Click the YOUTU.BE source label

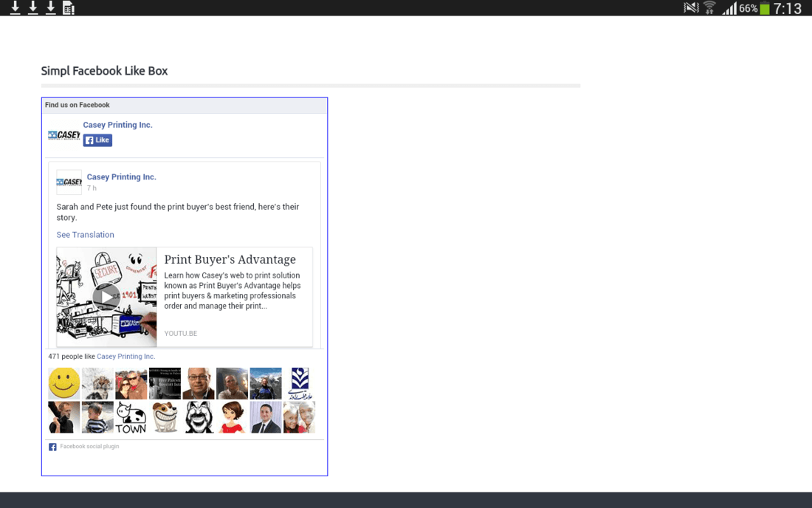coord(181,334)
